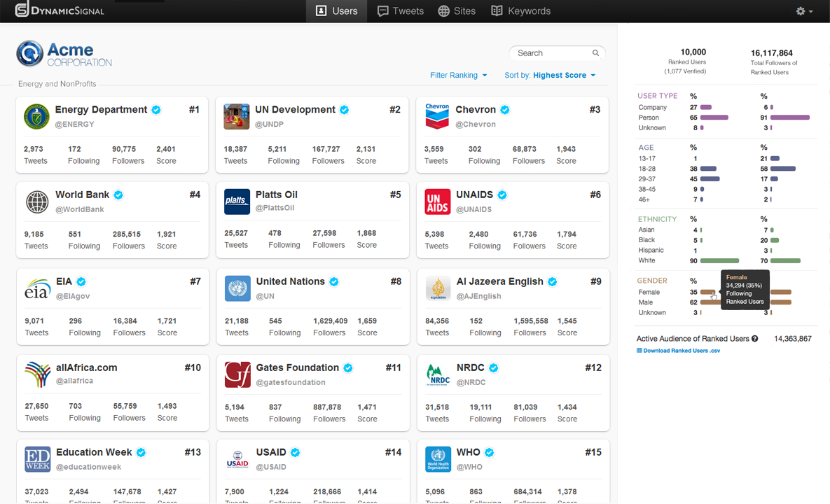Click the Chevron company logo

coord(437,117)
